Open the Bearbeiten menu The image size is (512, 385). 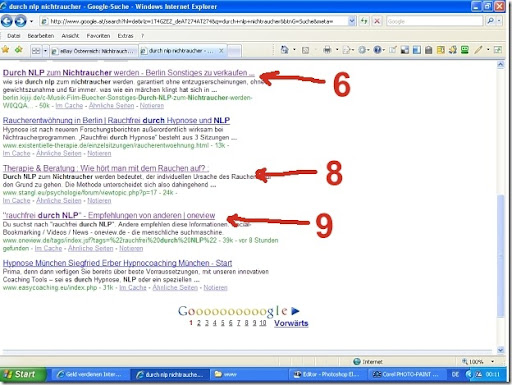coord(41,36)
